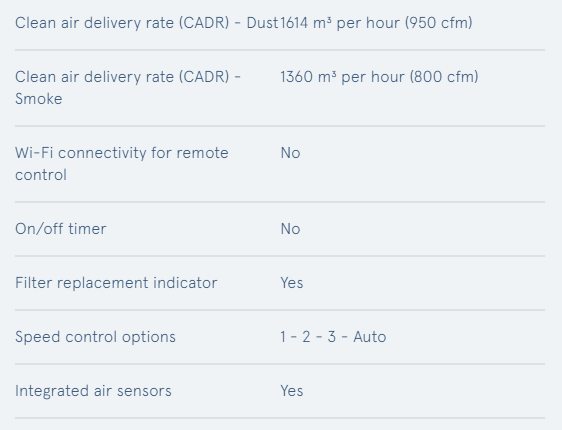The image size is (562, 430).
Task: Click the '1 - 2 - 3 - Auto' value
Action: 333,337
